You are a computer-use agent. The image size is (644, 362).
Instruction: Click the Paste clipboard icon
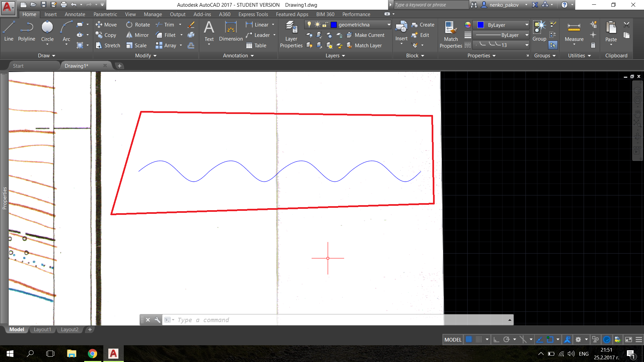point(611,31)
